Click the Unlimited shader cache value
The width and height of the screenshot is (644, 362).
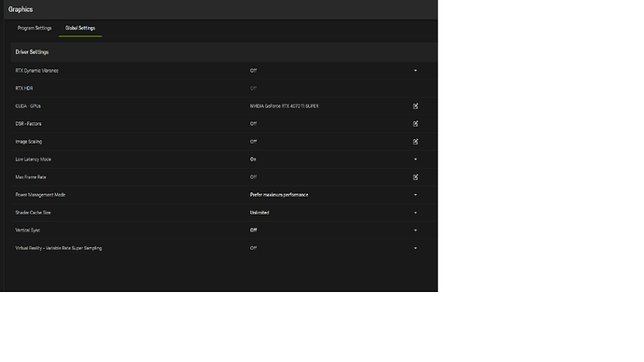(259, 213)
